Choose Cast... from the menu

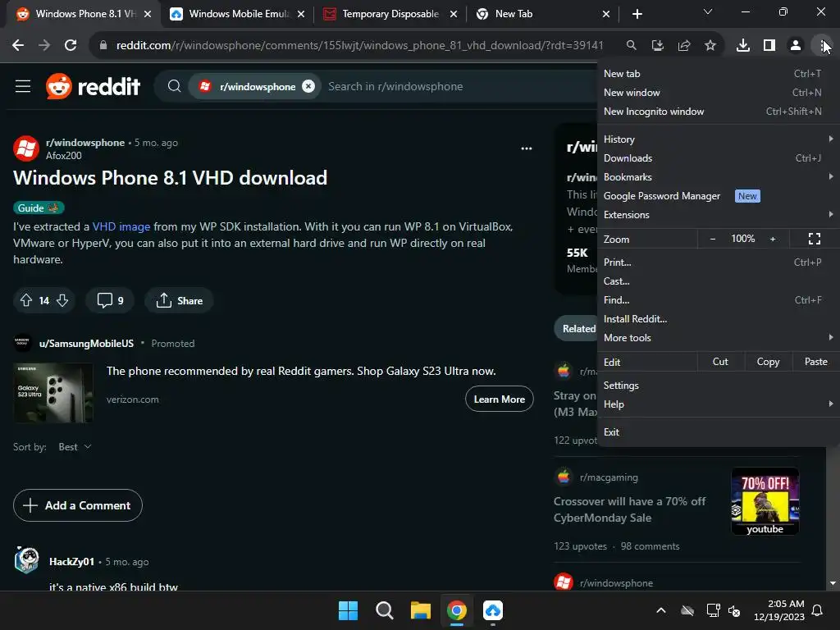coord(717,281)
